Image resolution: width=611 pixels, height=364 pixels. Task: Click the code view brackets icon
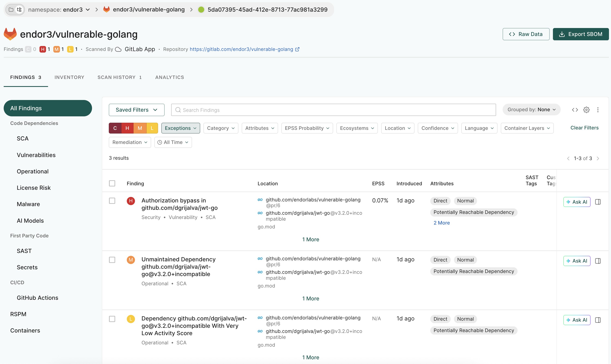pyautogui.click(x=575, y=110)
